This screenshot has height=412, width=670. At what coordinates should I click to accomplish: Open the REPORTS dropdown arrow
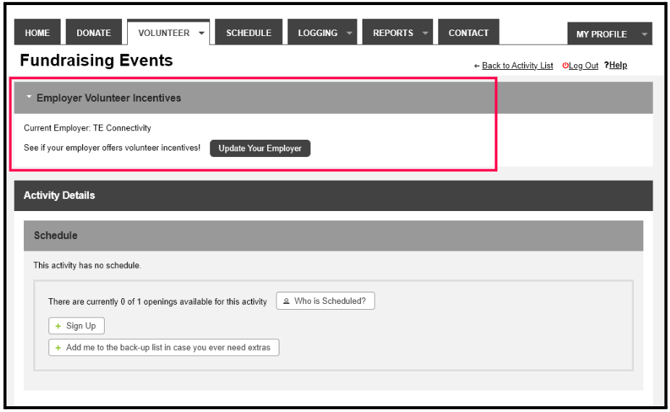click(425, 33)
